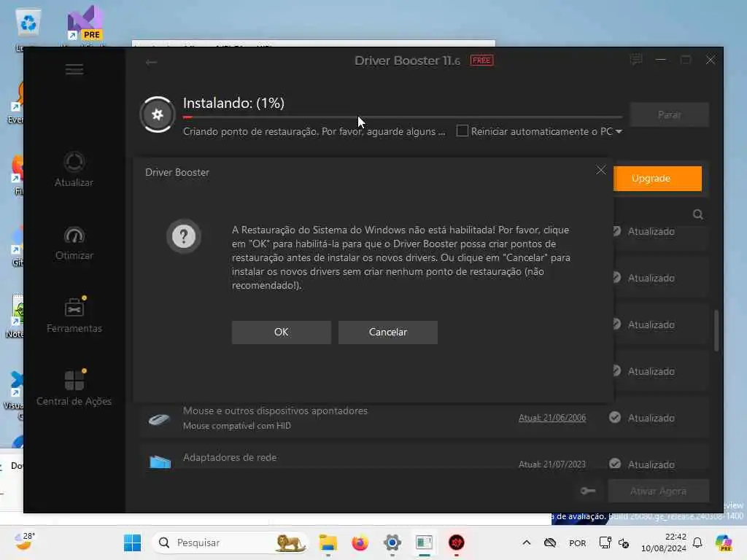Switch to the task manager-like app in taskbar

[x=424, y=542]
